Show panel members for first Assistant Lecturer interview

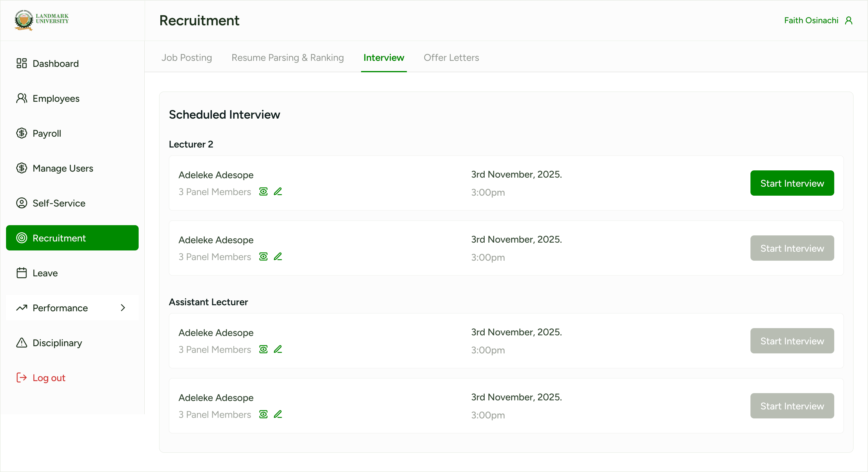point(263,349)
